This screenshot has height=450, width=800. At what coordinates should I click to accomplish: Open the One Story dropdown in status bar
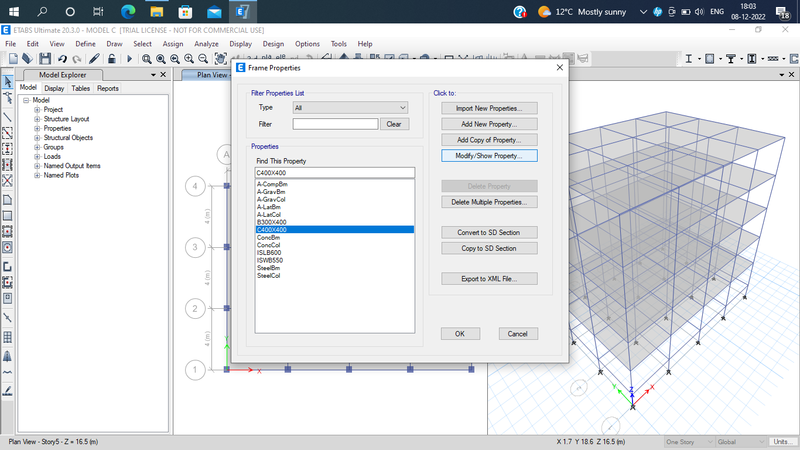[x=689, y=442]
